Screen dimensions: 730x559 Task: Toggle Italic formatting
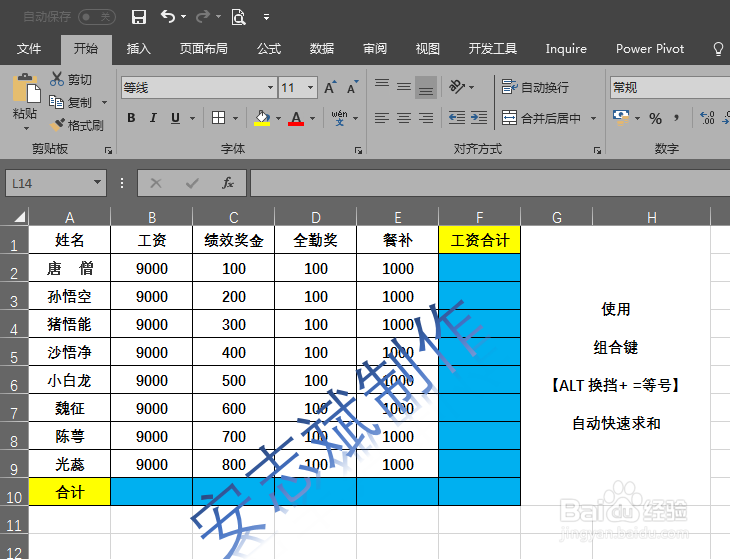(x=153, y=118)
